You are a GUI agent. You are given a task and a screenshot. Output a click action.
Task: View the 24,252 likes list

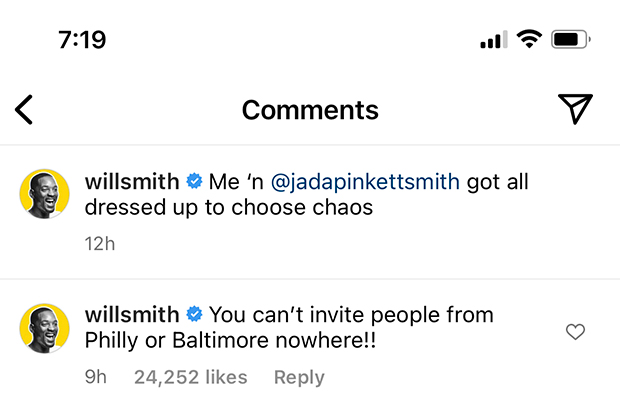coord(191,377)
